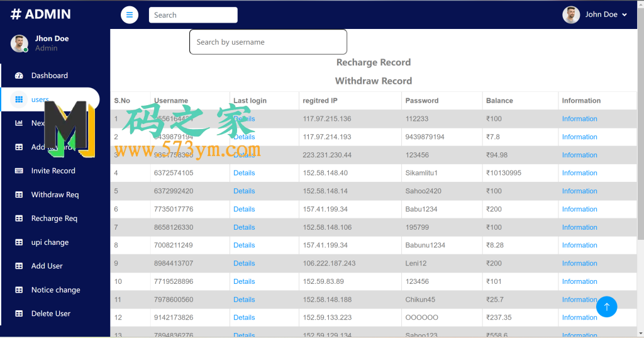Open Details for user 8984413707
This screenshot has width=644, height=338.
coord(244,263)
